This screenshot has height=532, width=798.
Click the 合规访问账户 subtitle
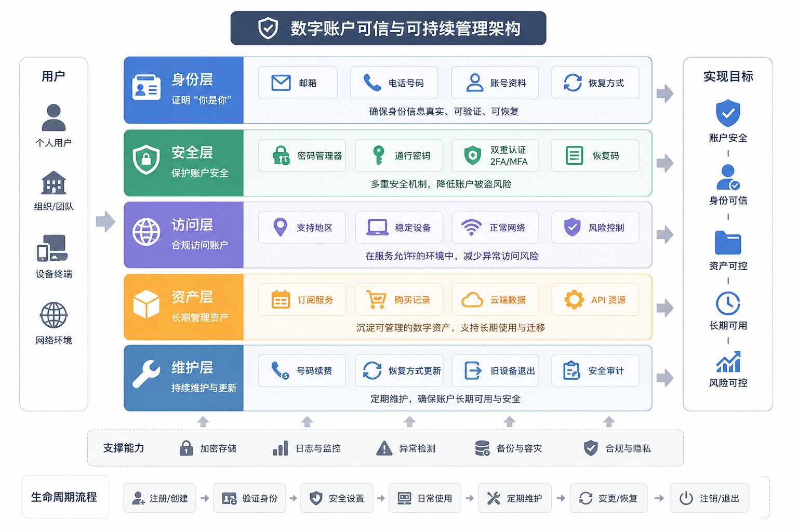[x=200, y=245]
